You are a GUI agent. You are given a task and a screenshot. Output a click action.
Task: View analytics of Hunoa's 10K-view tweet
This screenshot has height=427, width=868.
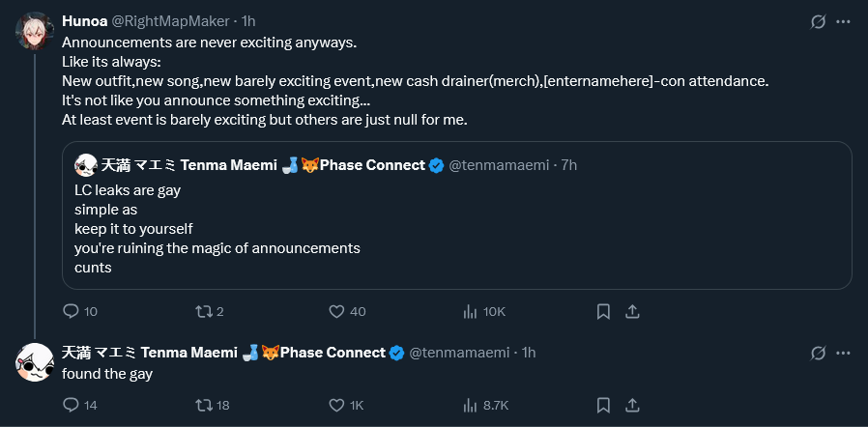472,311
